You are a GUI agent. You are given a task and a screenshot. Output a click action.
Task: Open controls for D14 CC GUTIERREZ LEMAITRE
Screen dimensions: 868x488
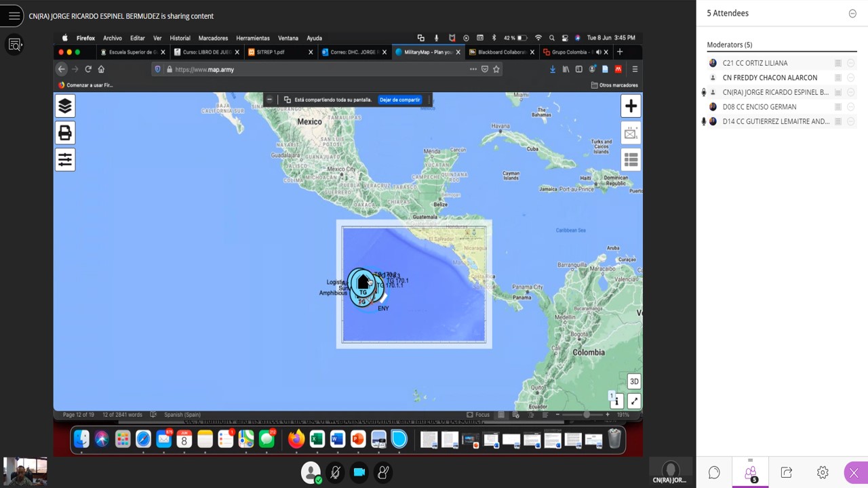850,122
